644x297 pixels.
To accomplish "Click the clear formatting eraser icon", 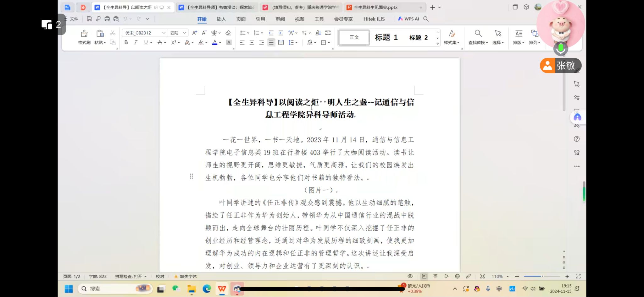I will [x=228, y=33].
